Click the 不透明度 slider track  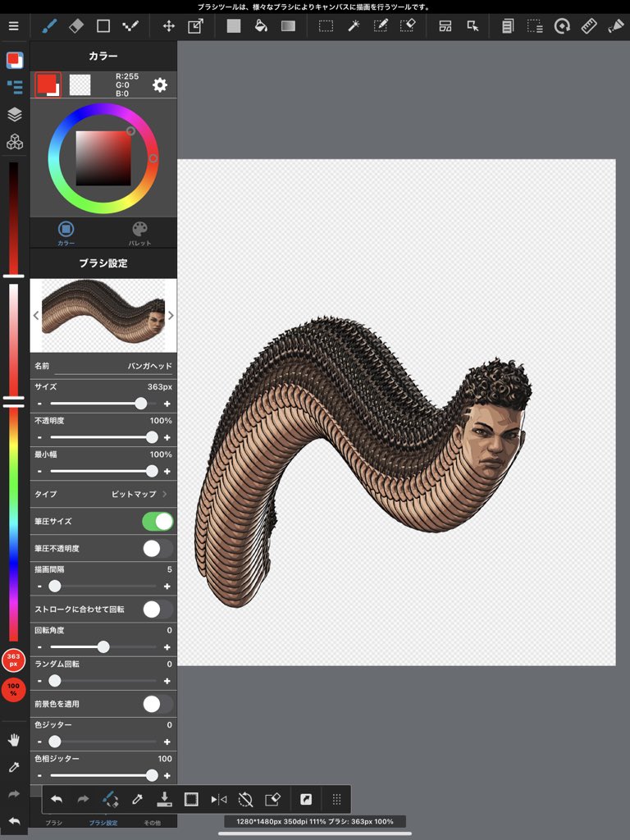pyautogui.click(x=98, y=437)
